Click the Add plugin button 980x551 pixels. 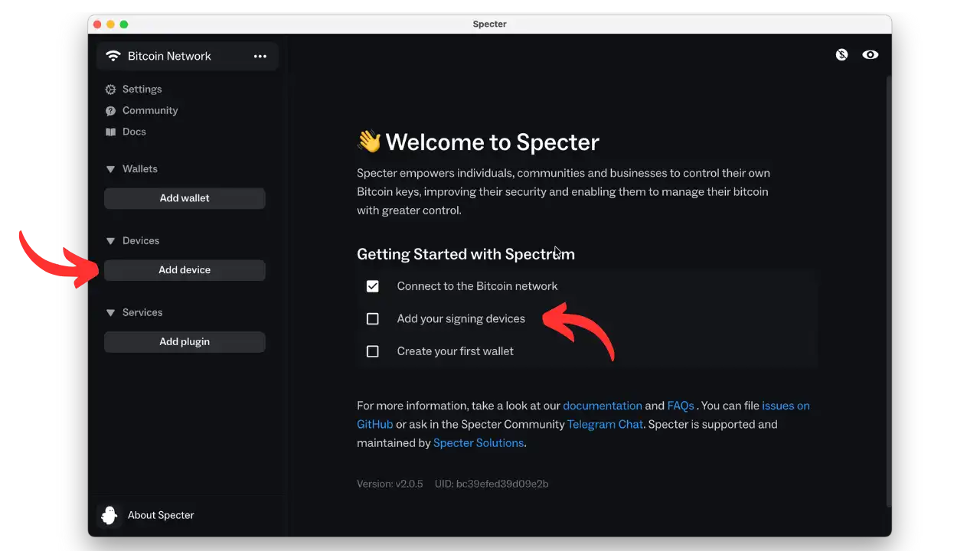pos(185,342)
